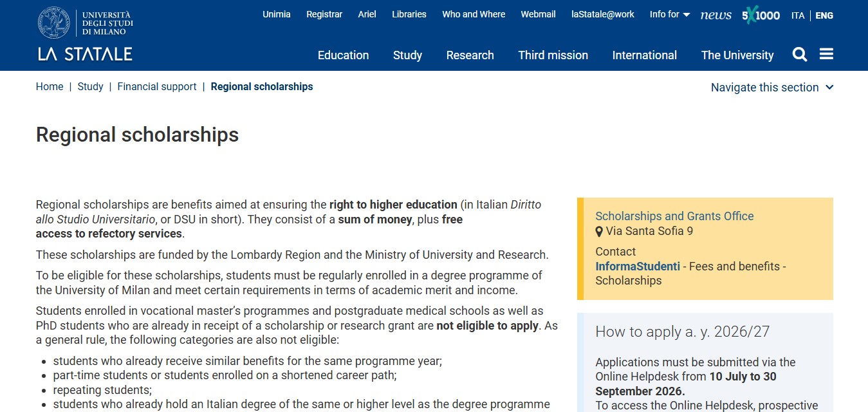Viewport: 868px width, 412px height.
Task: Go to Home breadcrumb
Action: (x=50, y=86)
